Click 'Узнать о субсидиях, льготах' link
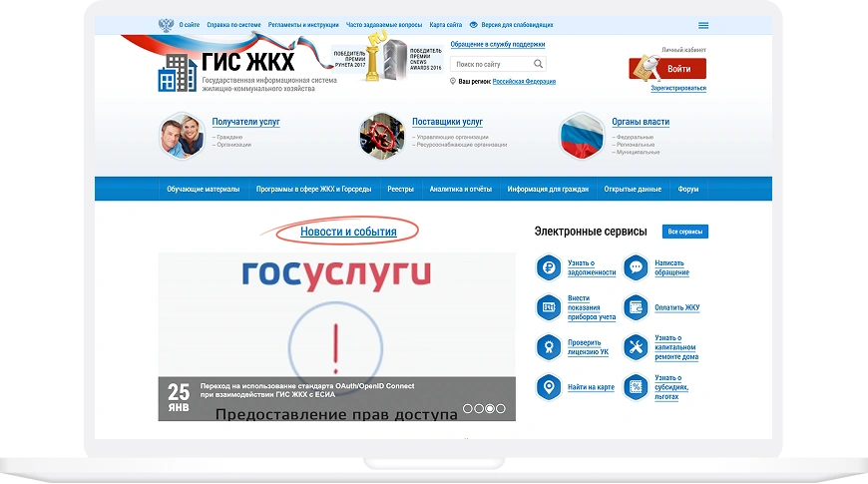 (x=671, y=387)
